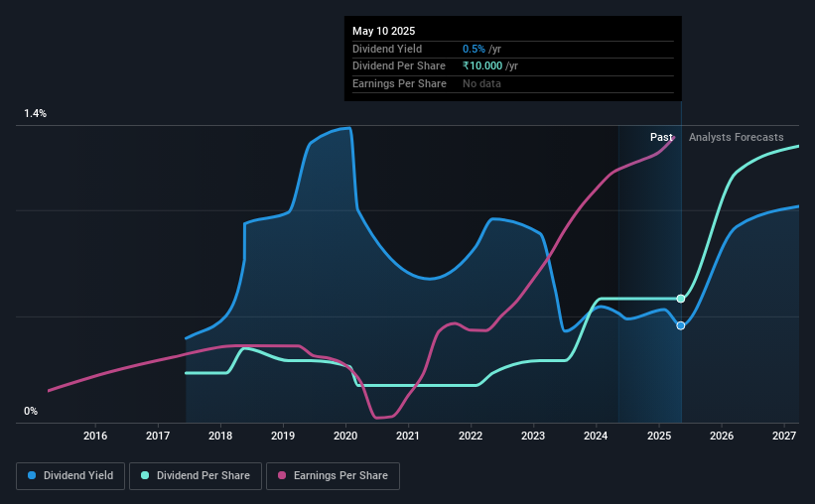Click the blue Dividend Yield legend dot

(x=32, y=475)
